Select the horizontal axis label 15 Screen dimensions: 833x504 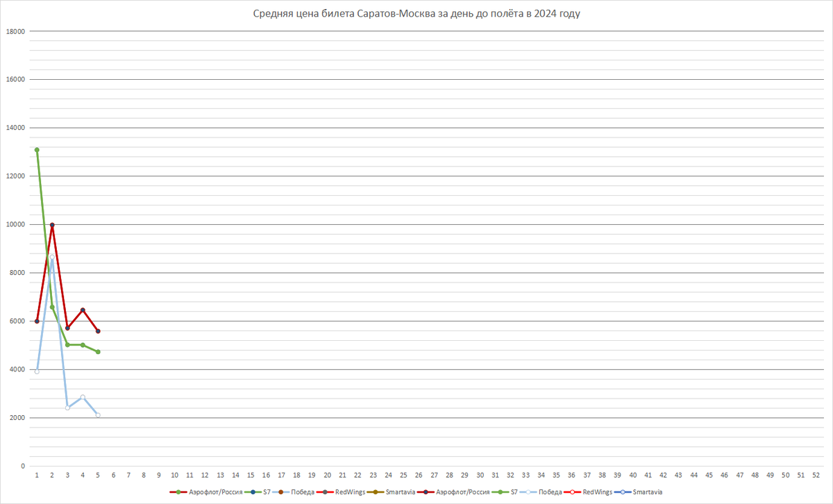251,476
